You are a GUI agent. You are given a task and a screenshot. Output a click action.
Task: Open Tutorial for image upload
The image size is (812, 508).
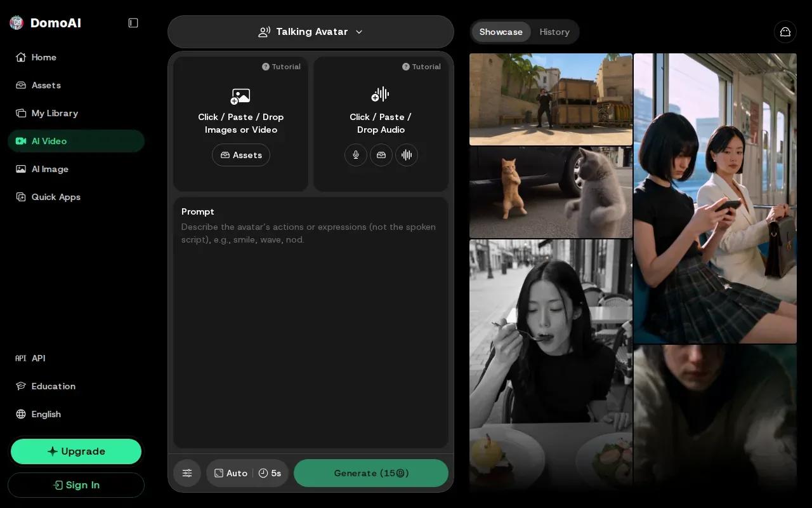click(281, 67)
